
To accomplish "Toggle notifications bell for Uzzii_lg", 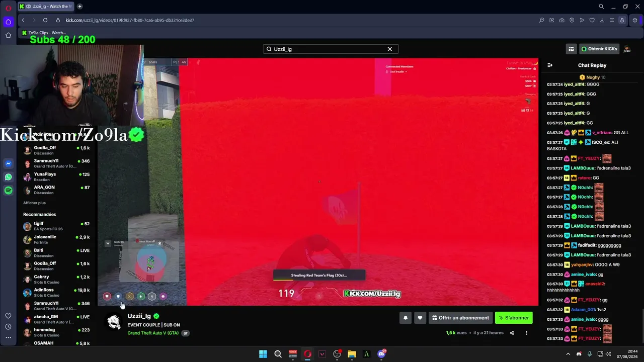I will tap(406, 318).
